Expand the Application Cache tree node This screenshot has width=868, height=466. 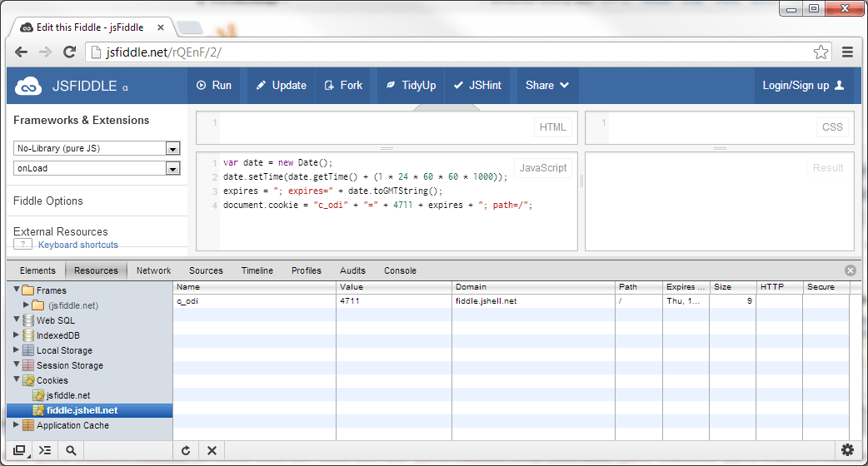(x=16, y=424)
